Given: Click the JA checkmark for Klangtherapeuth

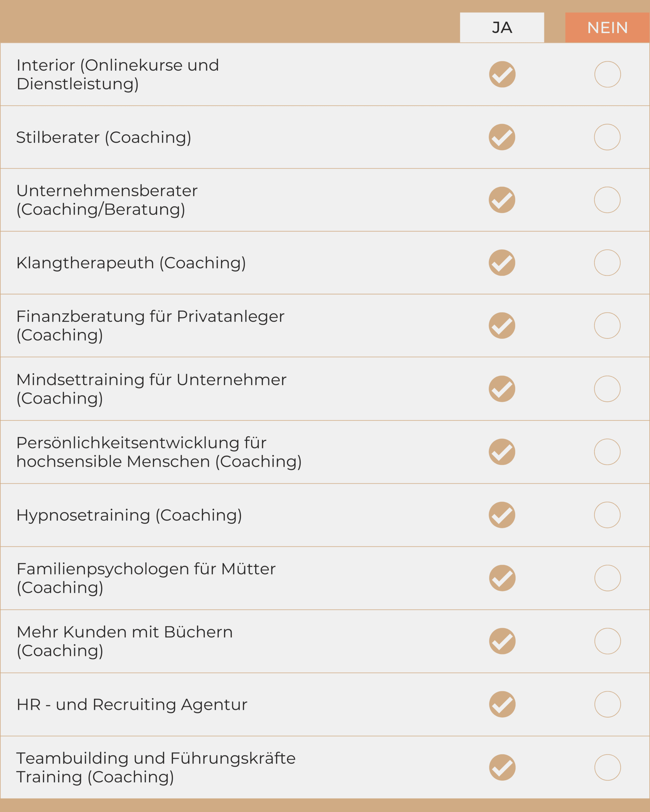Looking at the screenshot, I should [501, 263].
